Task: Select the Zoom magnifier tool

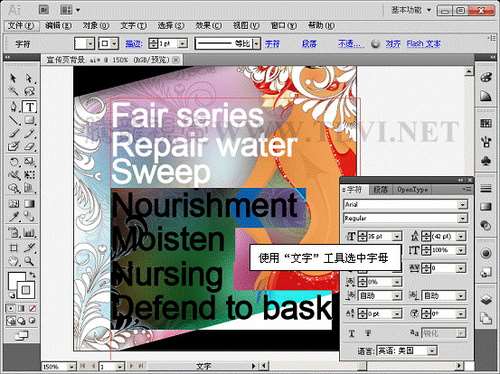Action: (x=29, y=261)
